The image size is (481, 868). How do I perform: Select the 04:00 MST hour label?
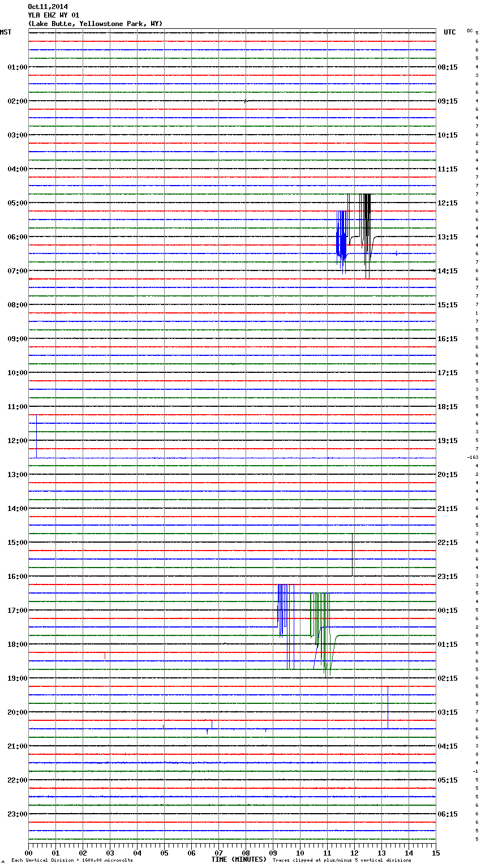(18, 169)
